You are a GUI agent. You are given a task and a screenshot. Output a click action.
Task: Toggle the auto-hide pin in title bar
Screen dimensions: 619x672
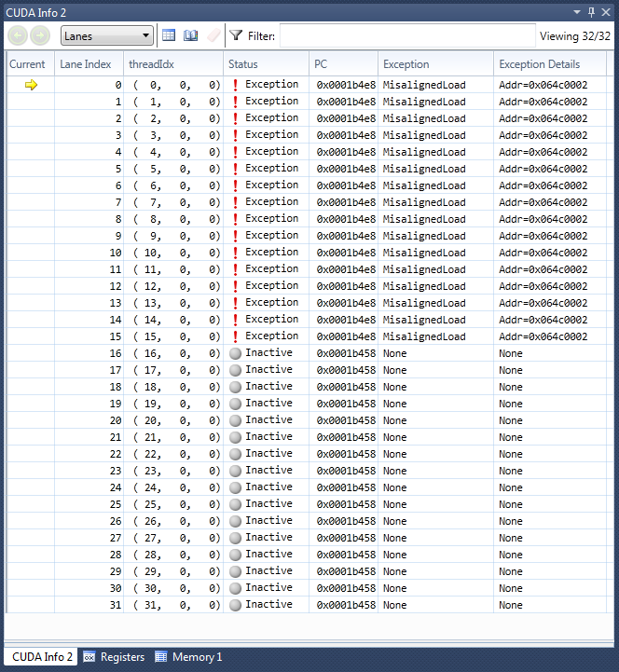[x=591, y=12]
